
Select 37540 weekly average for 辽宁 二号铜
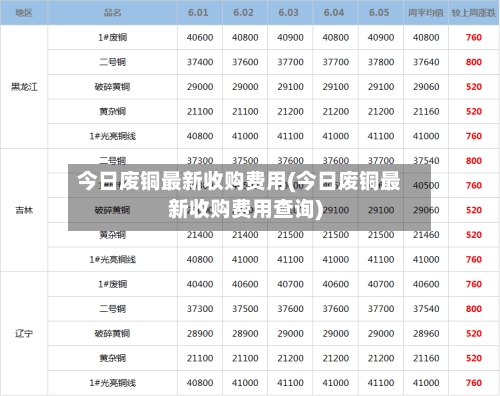click(x=426, y=309)
